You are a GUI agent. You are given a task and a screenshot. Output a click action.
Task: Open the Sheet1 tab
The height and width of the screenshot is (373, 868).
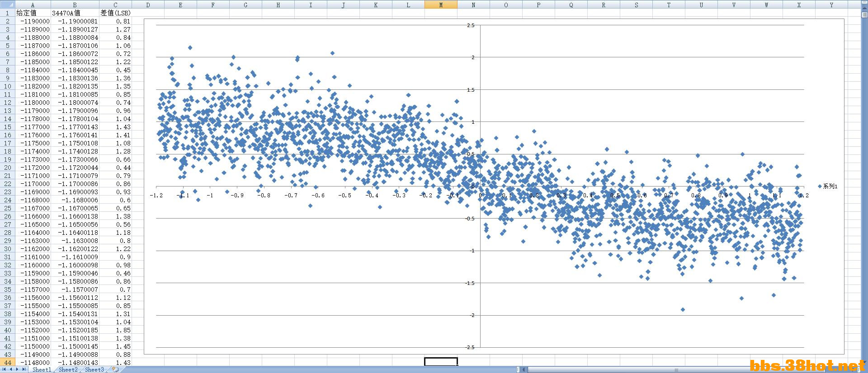click(x=42, y=369)
